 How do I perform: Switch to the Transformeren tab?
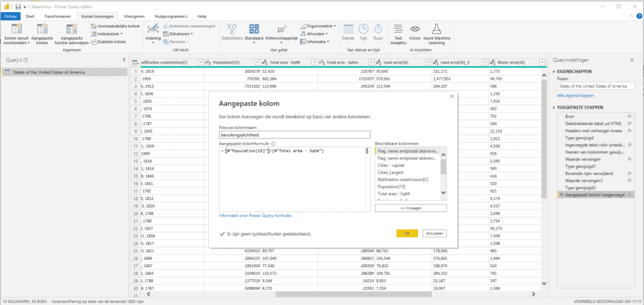click(x=57, y=16)
